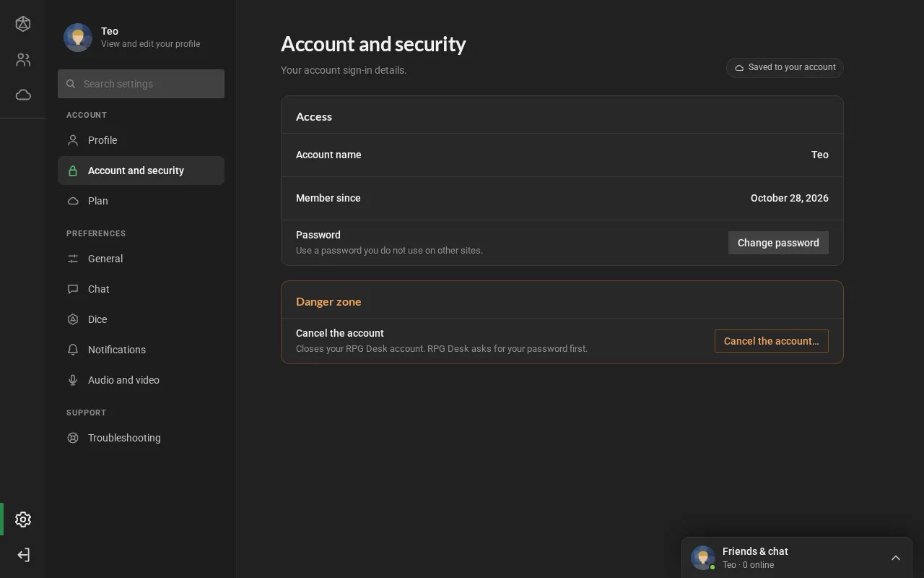
Task: Click the cloud icon in saved badge
Action: [739, 68]
